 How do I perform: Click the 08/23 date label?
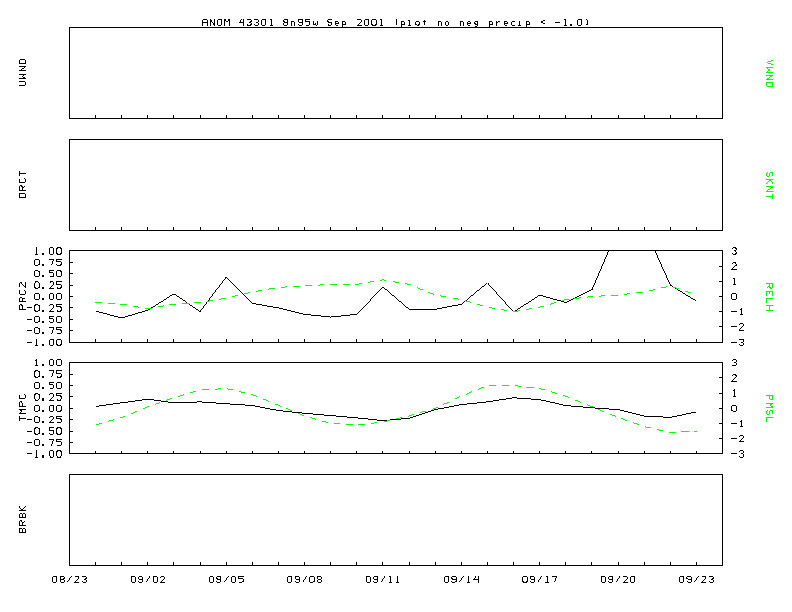point(70,579)
